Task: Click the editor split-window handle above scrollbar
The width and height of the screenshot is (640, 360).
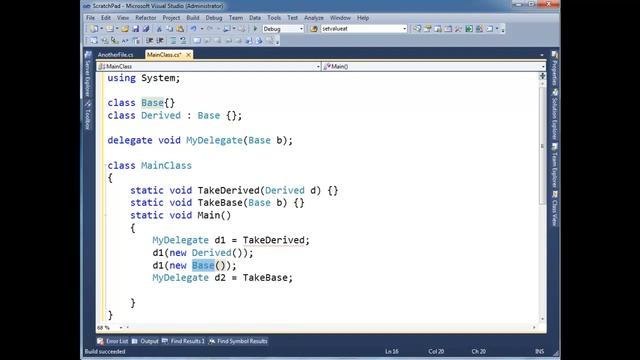Action: tap(542, 76)
